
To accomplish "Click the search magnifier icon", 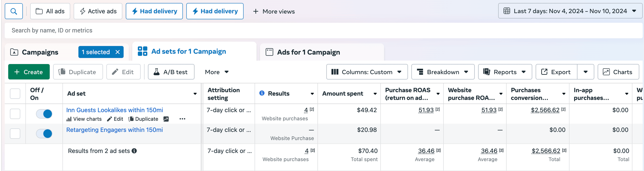I will coord(14,11).
